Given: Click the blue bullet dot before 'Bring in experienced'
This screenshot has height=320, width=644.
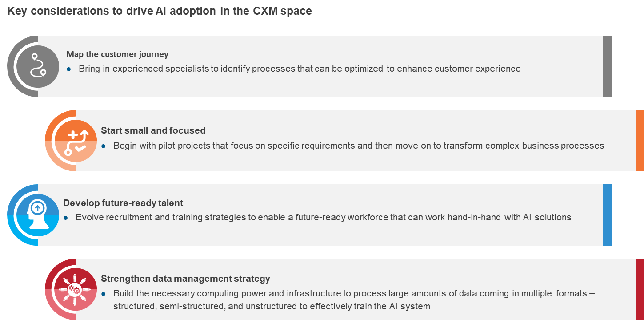Looking at the screenshot, I should click(69, 69).
